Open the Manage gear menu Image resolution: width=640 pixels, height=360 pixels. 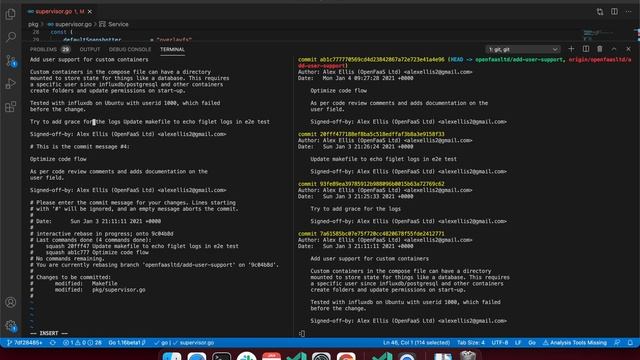coord(11,326)
